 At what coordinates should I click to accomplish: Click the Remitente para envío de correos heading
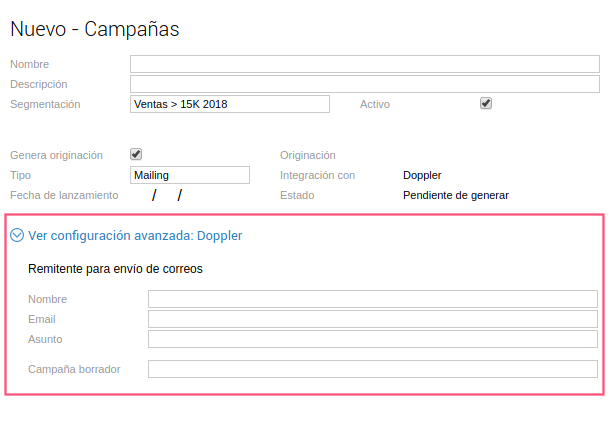(x=117, y=268)
